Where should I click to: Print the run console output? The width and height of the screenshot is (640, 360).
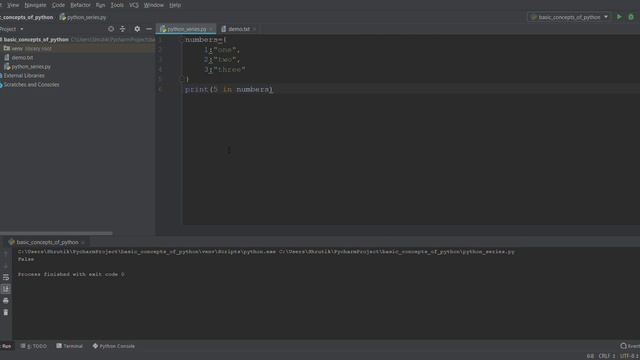pos(6,301)
